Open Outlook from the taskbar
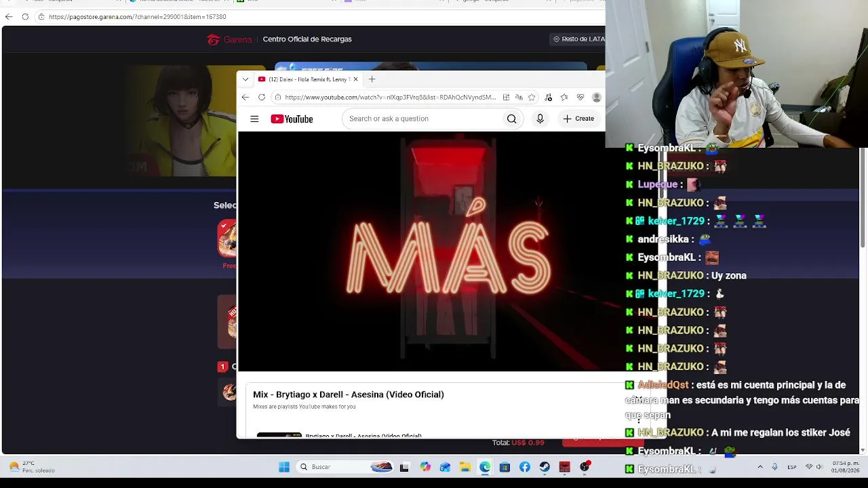Viewport: 868px width, 488px height. [x=445, y=467]
